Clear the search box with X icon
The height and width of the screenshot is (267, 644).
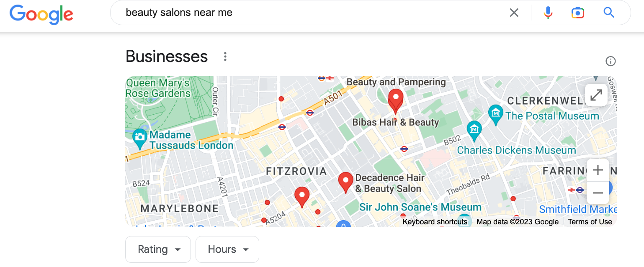coord(514,13)
